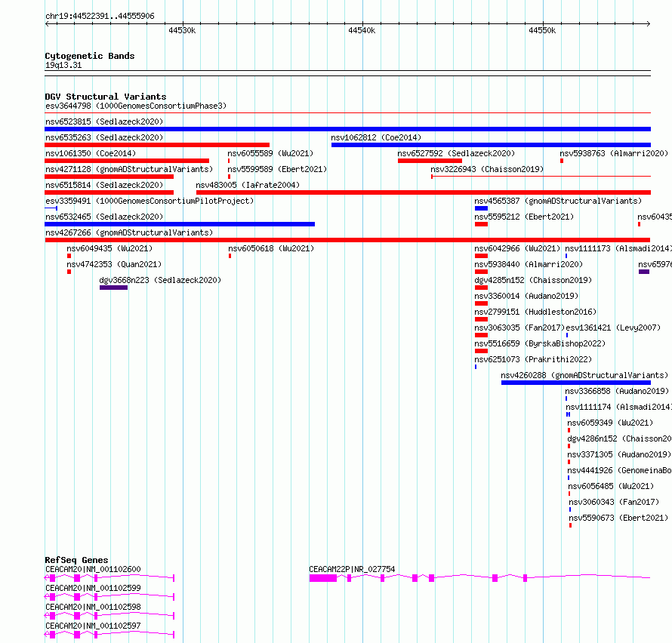Open the nsv3366858 Audano2019 variant label

point(617,391)
